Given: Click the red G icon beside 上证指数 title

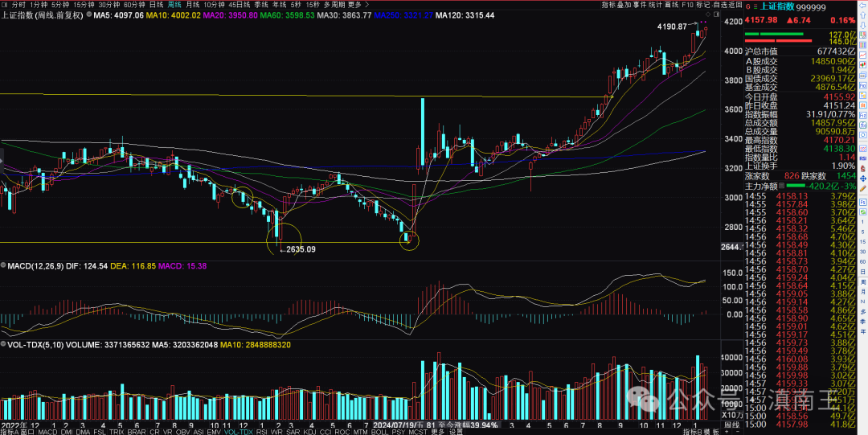Looking at the screenshot, I should click(748, 6).
